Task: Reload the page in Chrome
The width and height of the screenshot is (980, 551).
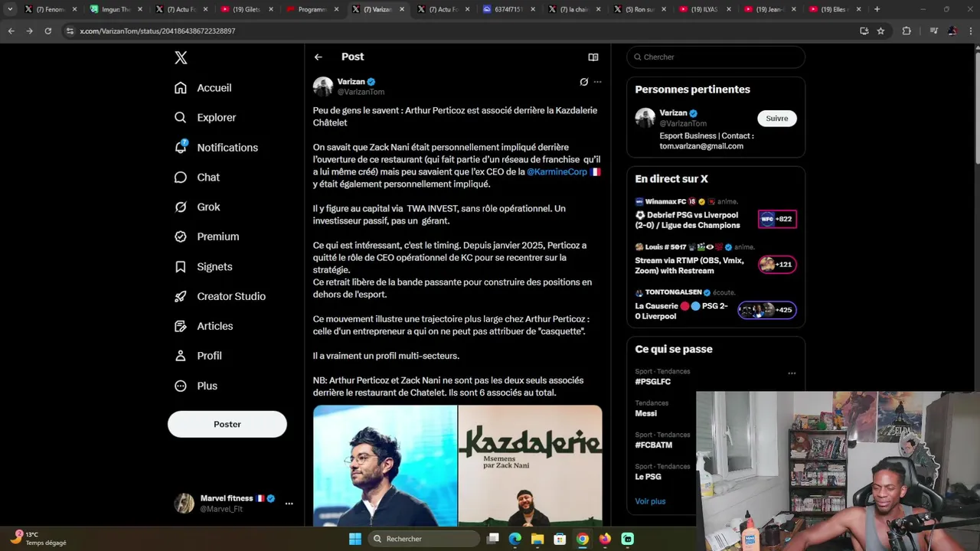Action: [x=47, y=31]
